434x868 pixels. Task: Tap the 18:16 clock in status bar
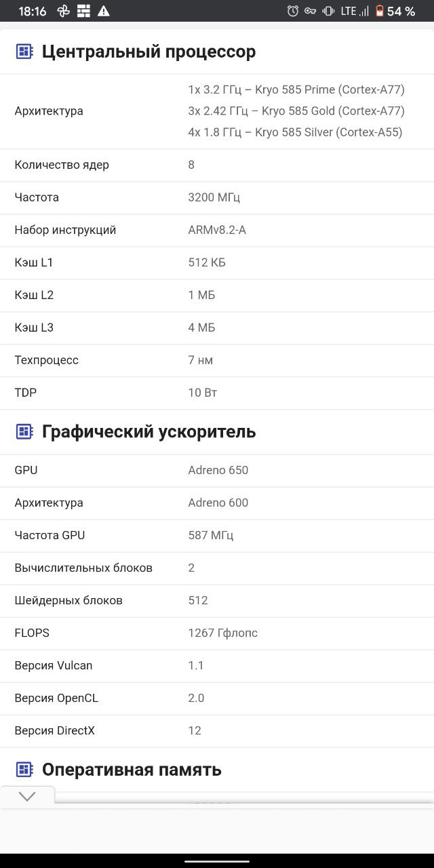coord(33,11)
